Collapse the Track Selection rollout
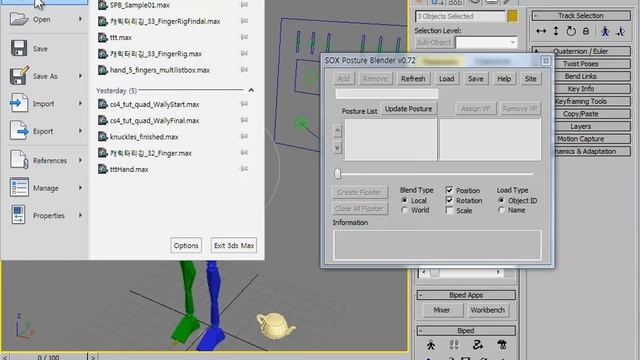640x360 pixels. click(581, 16)
